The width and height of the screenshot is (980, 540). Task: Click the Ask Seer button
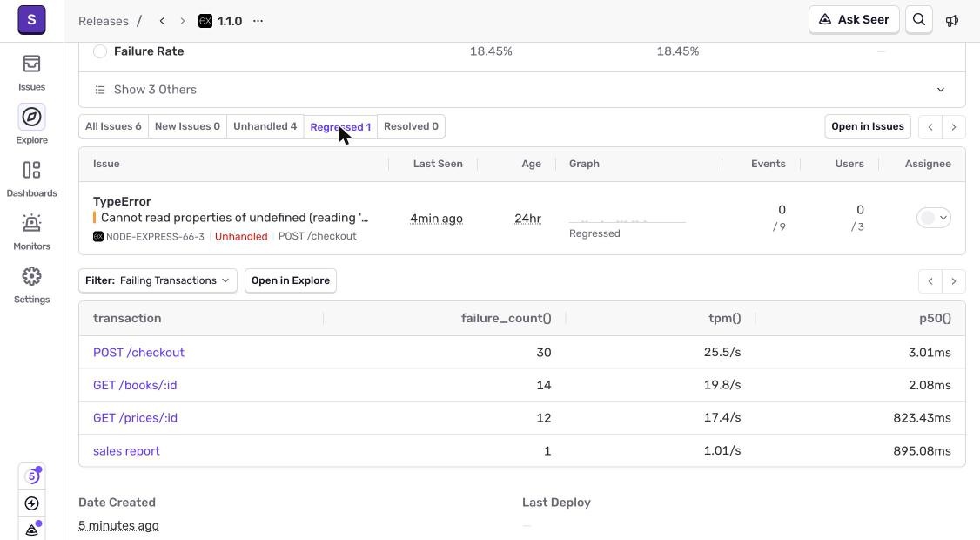pos(854,19)
